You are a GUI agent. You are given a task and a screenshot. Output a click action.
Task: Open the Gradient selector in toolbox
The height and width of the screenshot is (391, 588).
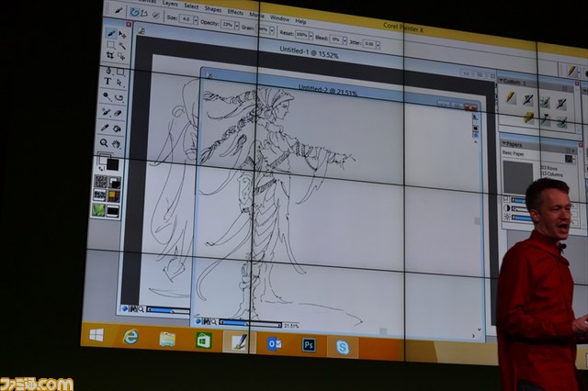point(114,183)
